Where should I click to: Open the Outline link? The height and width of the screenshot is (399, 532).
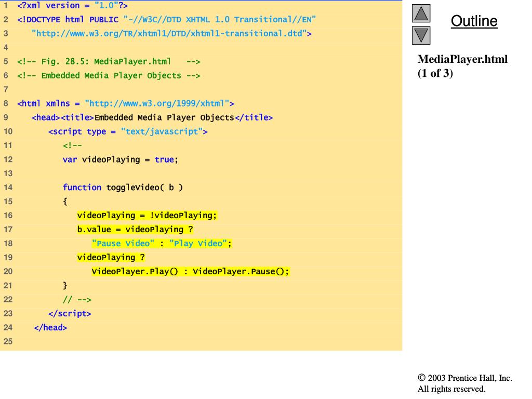(474, 21)
